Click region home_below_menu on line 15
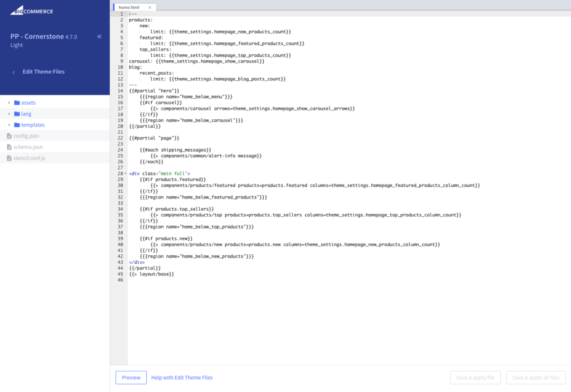The height and width of the screenshot is (392, 571). [186, 97]
